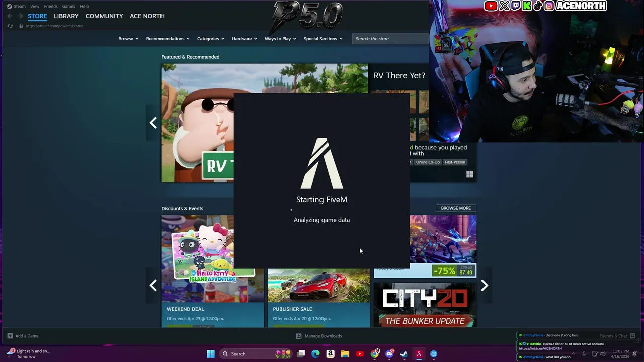Switch to Google Chrome in the taskbar
This screenshot has height=362, width=644.
(x=374, y=354)
